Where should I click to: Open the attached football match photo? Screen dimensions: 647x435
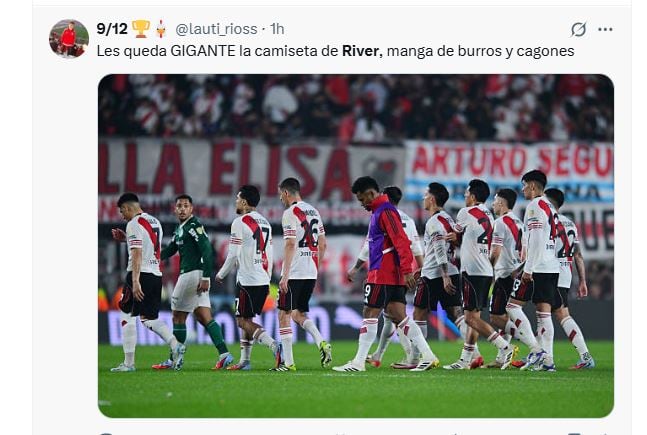point(356,246)
